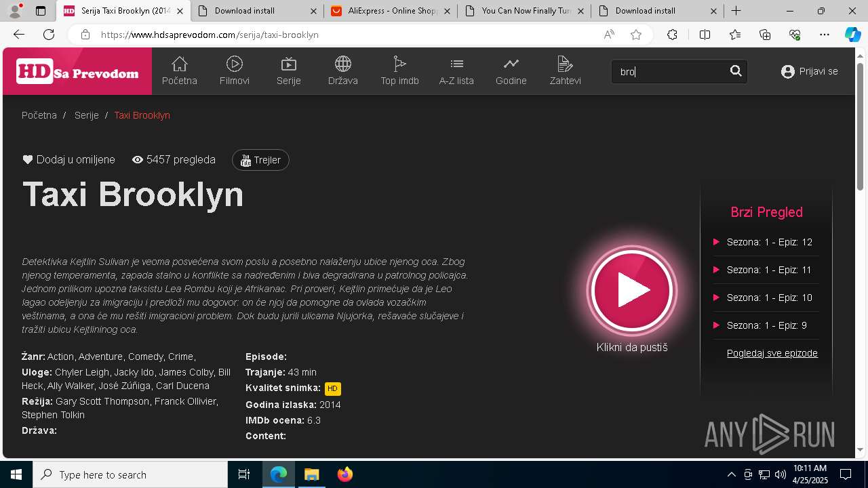Screen dimensions: 868x488
Task: Click actor Chyler Leigh
Action: tap(82, 372)
